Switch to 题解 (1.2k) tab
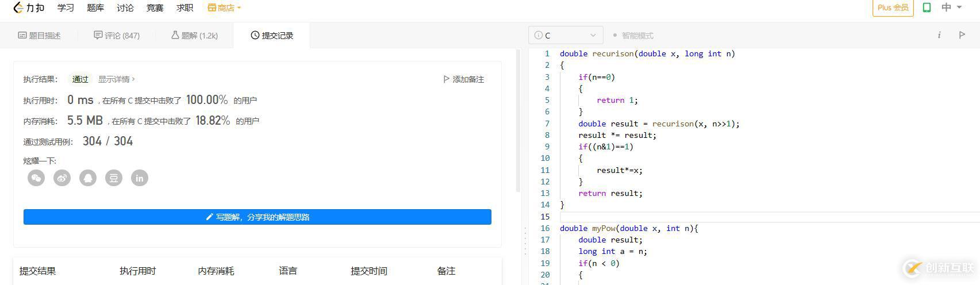980x285 pixels. pyautogui.click(x=194, y=36)
